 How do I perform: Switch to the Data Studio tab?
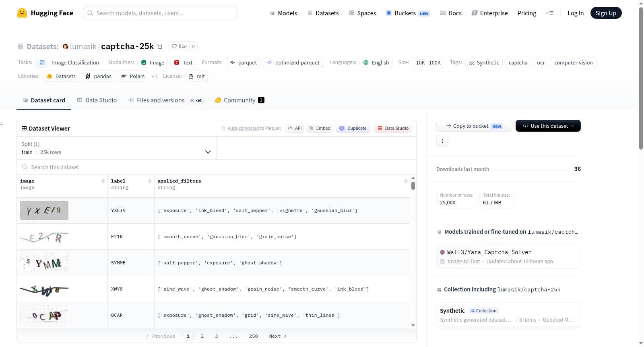pos(97,100)
